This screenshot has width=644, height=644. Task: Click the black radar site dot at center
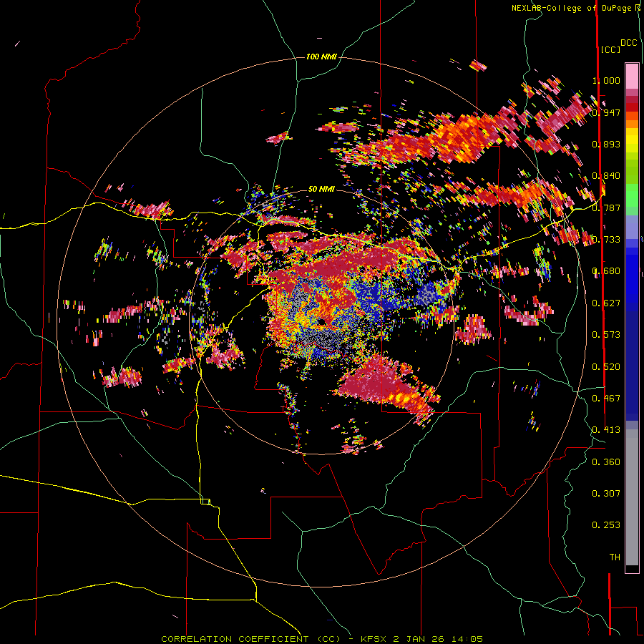coord(321,321)
